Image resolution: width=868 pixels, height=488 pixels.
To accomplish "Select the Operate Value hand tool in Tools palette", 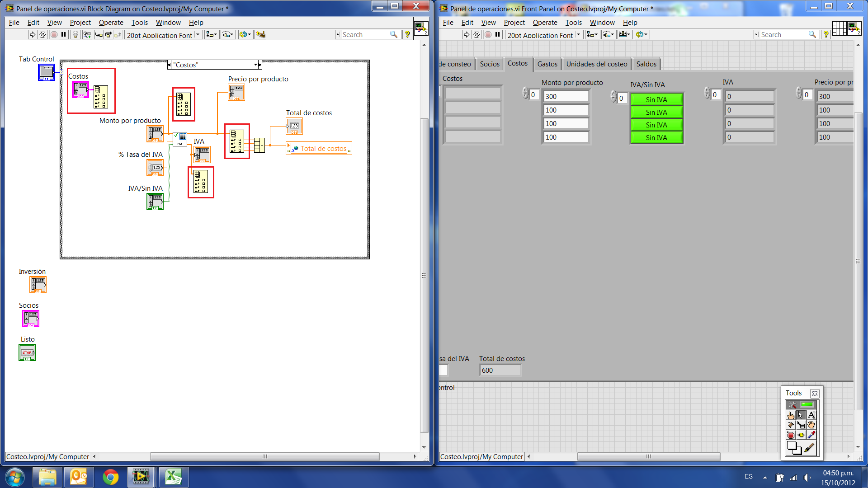I will click(791, 415).
